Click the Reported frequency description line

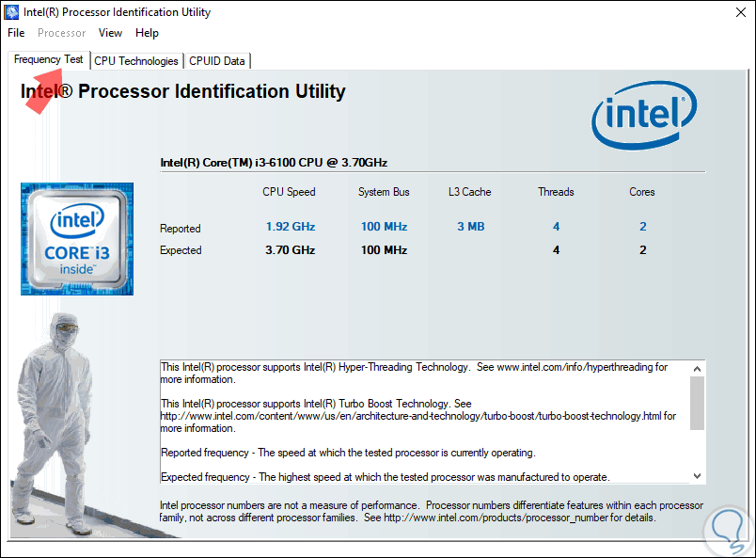click(348, 453)
